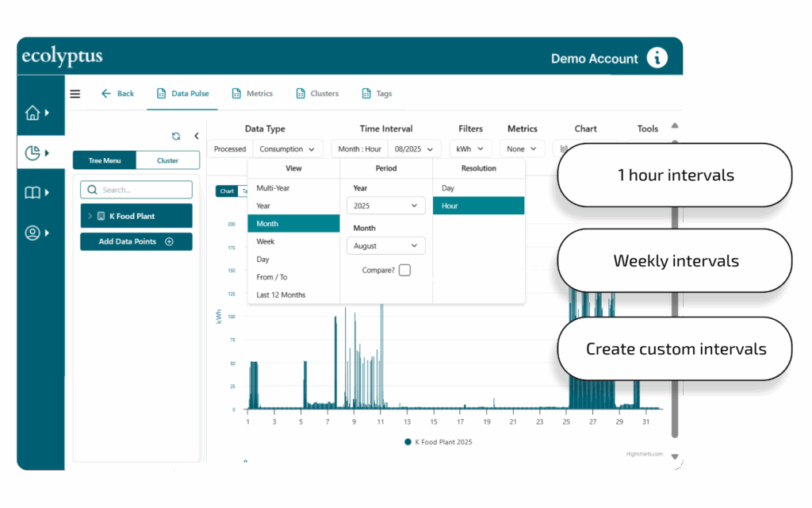Image resolution: width=812 pixels, height=508 pixels.
Task: Click the refresh icon above Tree Menu
Action: coord(176,137)
